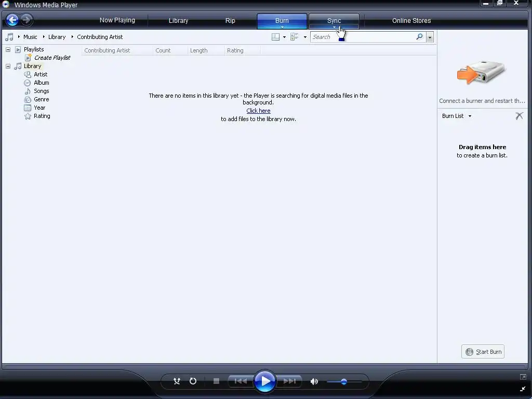Open the layout options icon
This screenshot has width=532, height=399.
click(x=275, y=37)
